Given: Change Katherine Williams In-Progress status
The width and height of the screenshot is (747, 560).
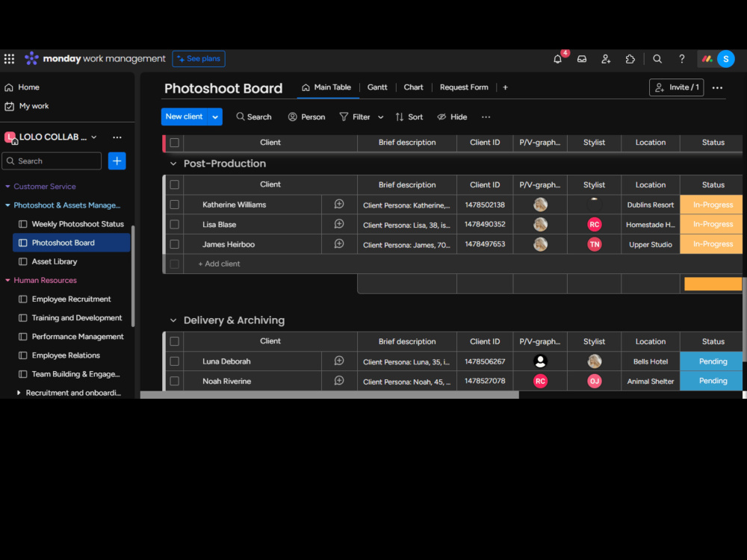Looking at the screenshot, I should coord(712,205).
